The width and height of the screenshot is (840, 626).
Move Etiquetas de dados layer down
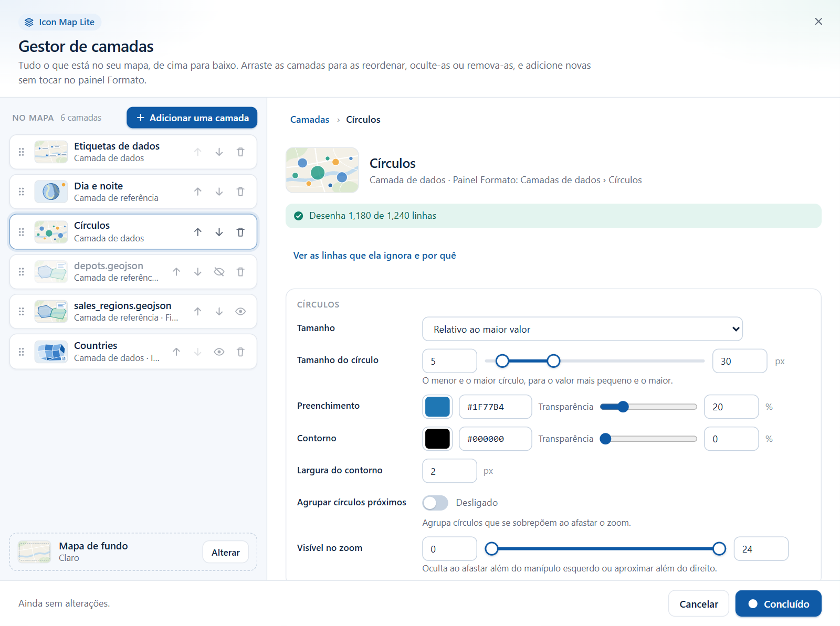point(219,152)
